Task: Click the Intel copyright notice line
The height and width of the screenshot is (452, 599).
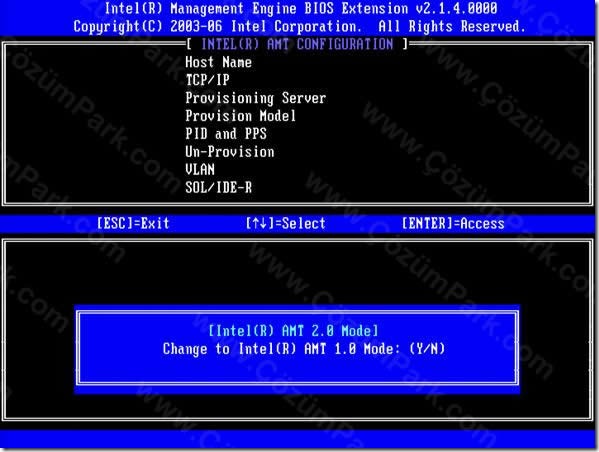Action: tap(300, 26)
